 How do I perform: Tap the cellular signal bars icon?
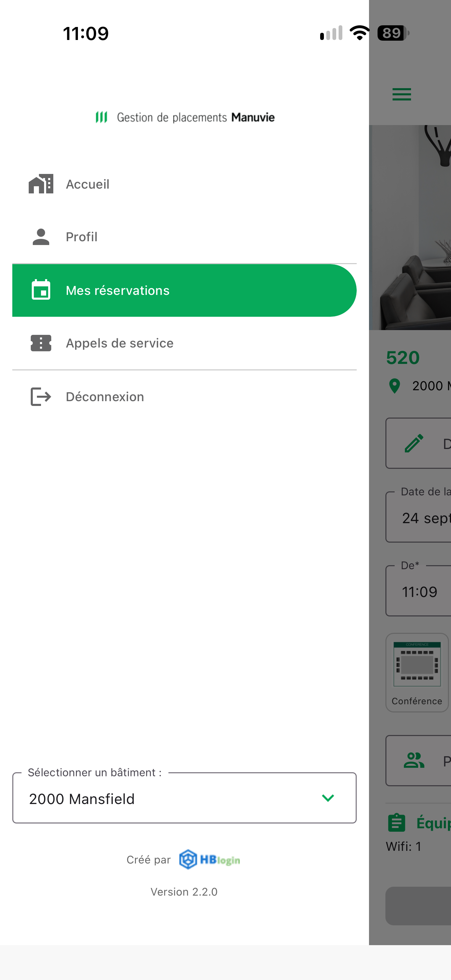coord(331,33)
